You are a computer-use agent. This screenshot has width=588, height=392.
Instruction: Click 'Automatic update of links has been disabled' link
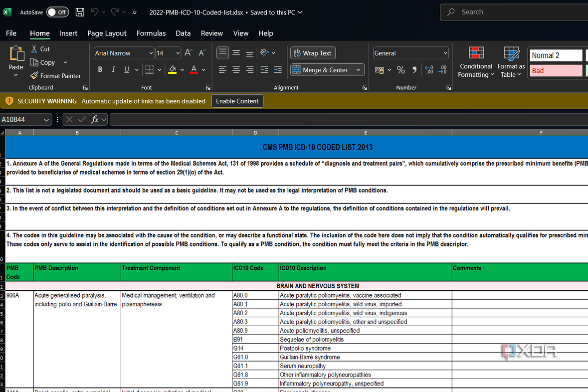pyautogui.click(x=144, y=101)
